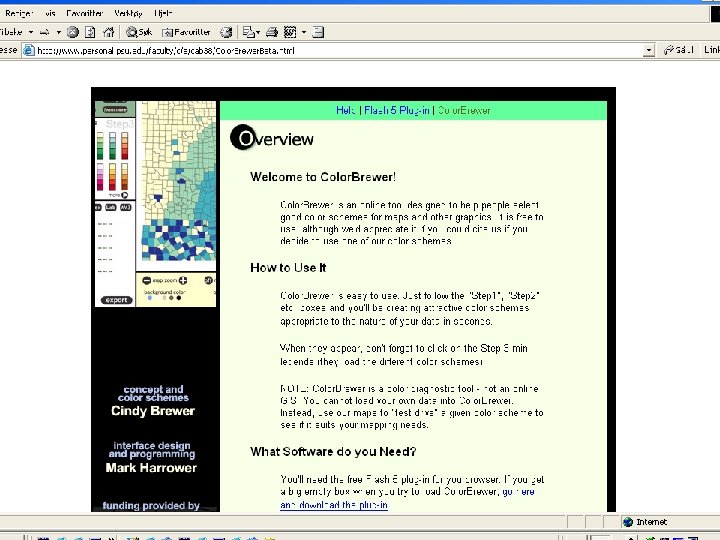Click the Print icon
Viewport: 720px width, 540px height.
(x=272, y=32)
